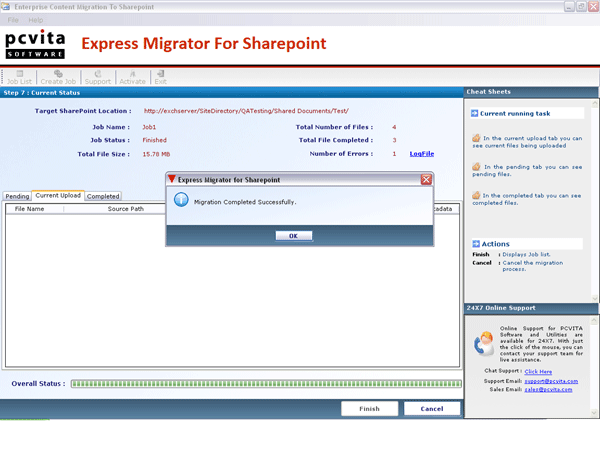This screenshot has height=450, width=600.
Task: Click the blue info icon in dialog
Action: point(181,201)
